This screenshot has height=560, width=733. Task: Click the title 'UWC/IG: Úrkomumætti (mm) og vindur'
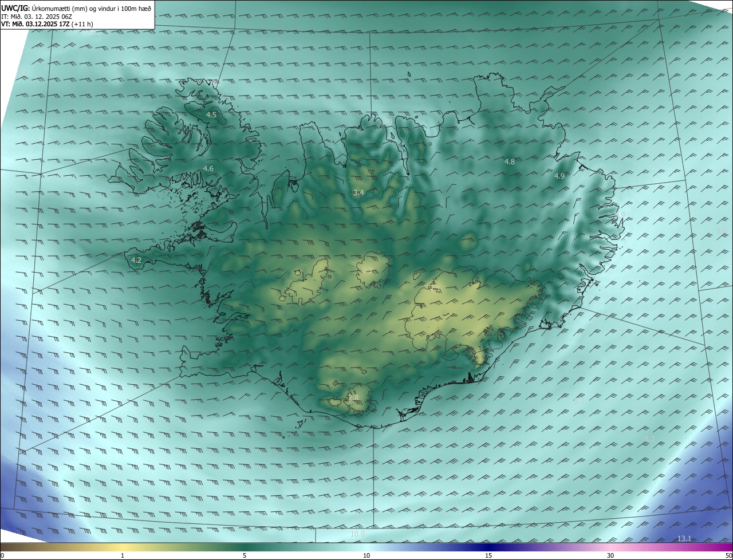(76, 8)
